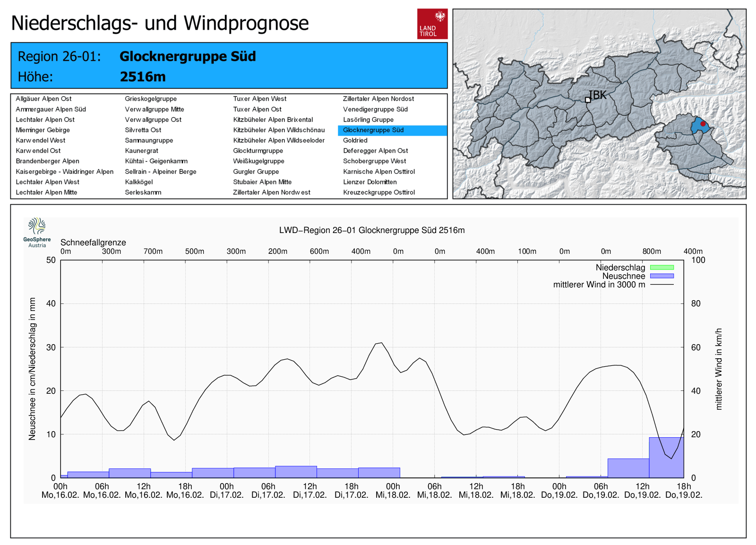The height and width of the screenshot is (545, 756).
Task: Choose Kühtai - Geigenkamm region
Action: pyautogui.click(x=156, y=161)
